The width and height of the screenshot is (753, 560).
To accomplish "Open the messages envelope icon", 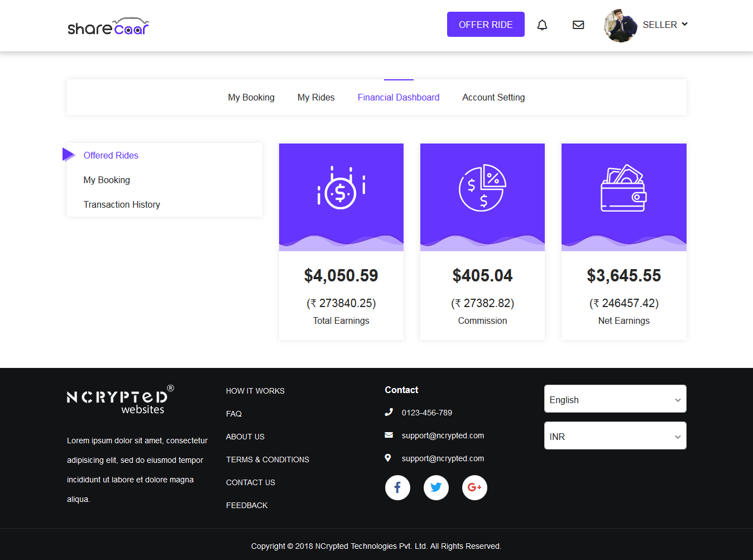I will [x=578, y=25].
